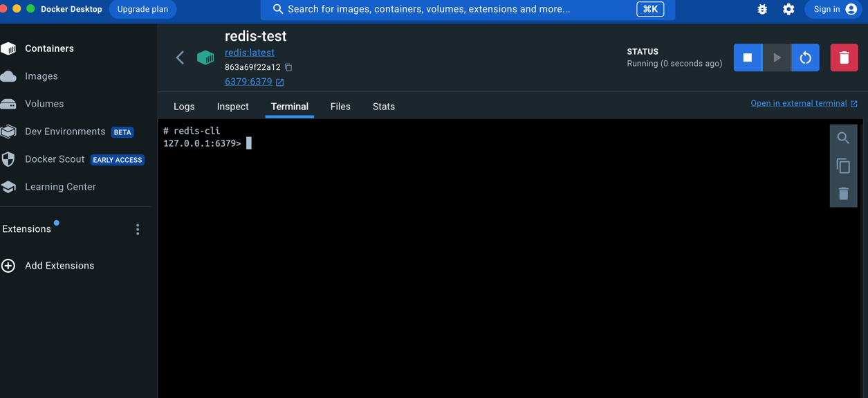The width and height of the screenshot is (868, 398).
Task: Stop the redis-test container
Action: point(748,58)
